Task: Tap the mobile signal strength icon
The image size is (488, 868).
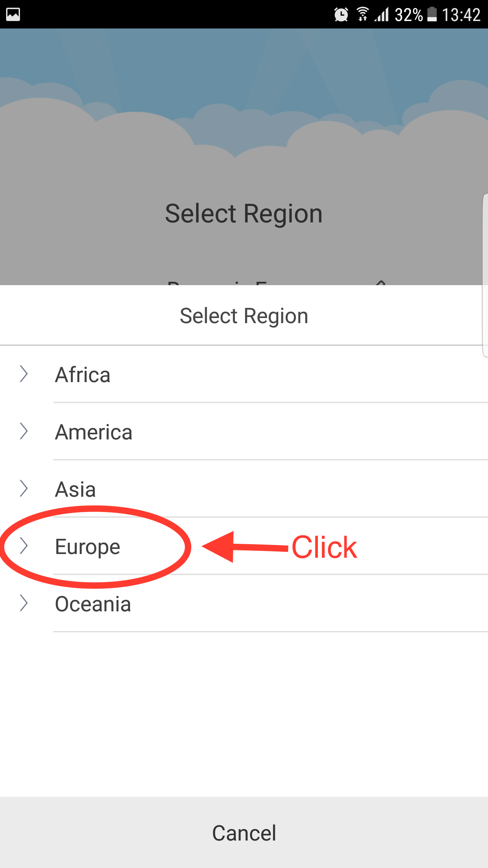Action: [x=382, y=15]
